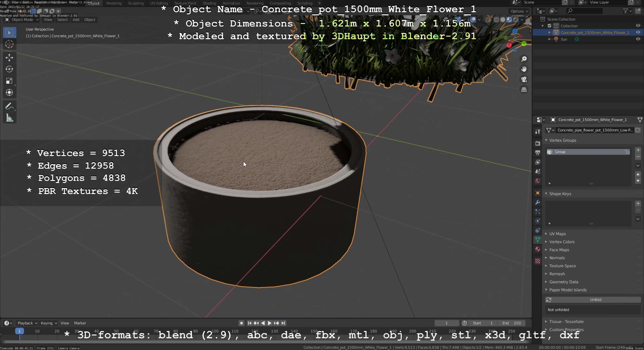Open World properties globe tab
This screenshot has width=644, height=350.
click(x=538, y=181)
